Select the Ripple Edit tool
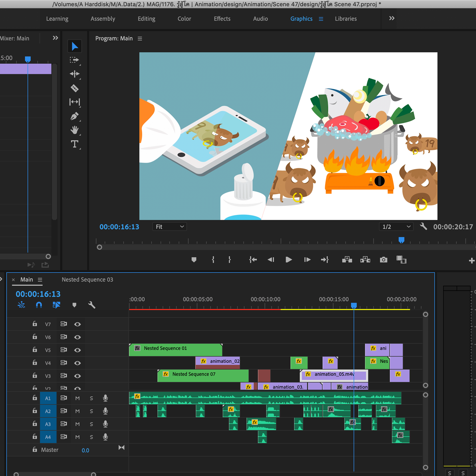Viewport: 476px width, 476px height. [75, 74]
